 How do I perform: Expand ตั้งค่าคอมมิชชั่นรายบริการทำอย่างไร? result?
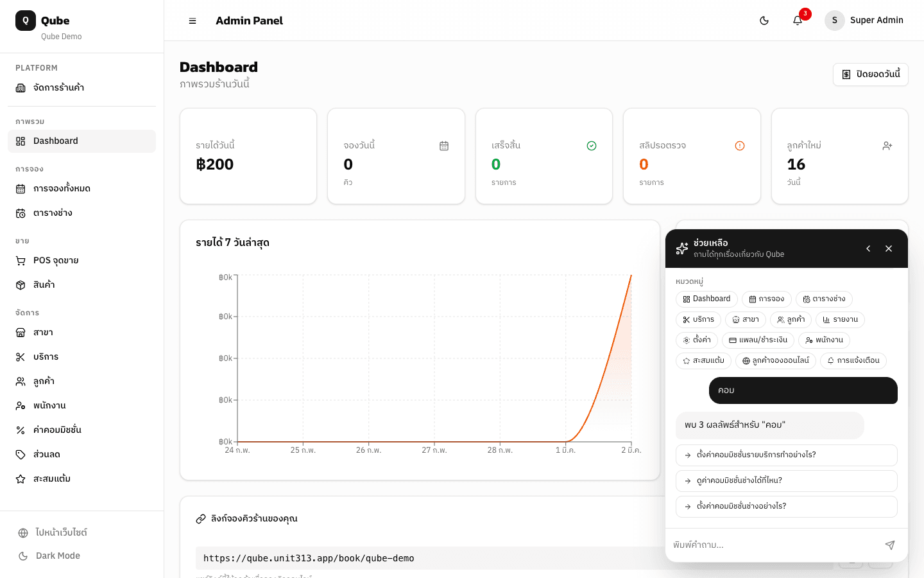(x=786, y=455)
